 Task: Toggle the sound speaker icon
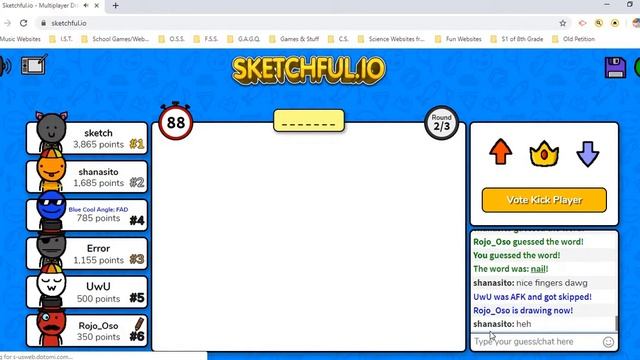[5, 66]
